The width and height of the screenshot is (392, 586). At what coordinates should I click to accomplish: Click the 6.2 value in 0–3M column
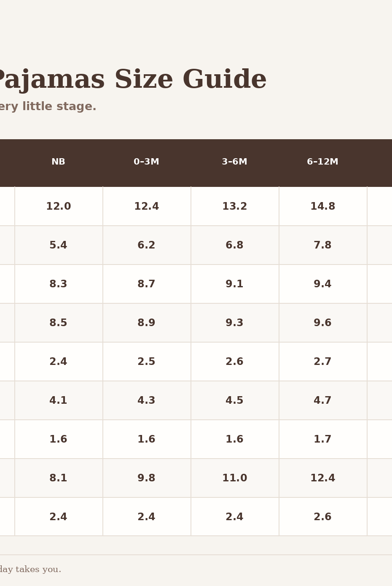[x=147, y=245]
